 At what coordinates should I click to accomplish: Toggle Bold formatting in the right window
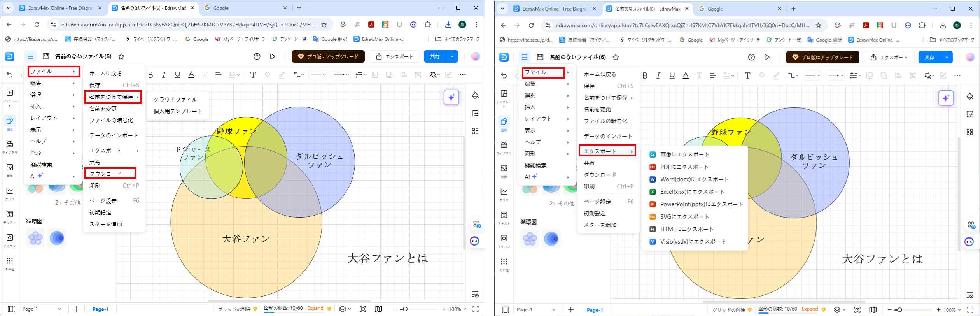click(645, 75)
